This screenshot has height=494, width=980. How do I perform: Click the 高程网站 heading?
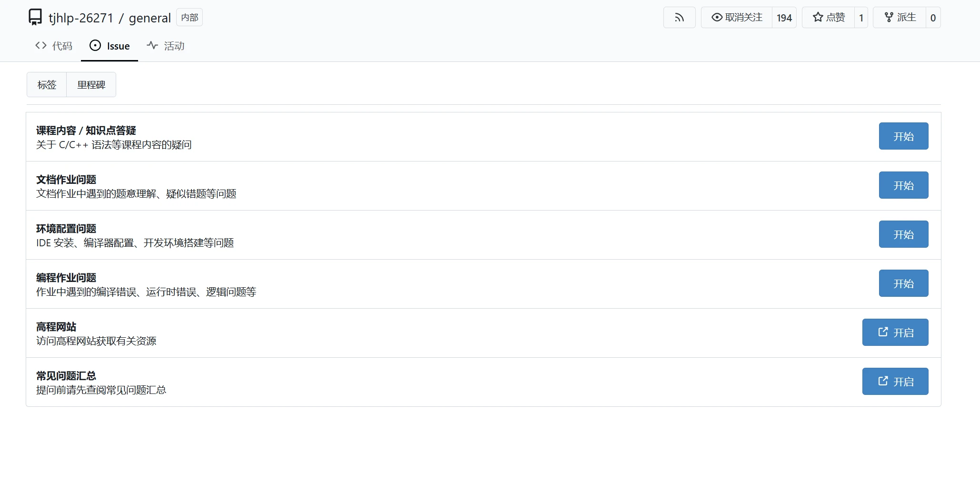click(x=56, y=327)
